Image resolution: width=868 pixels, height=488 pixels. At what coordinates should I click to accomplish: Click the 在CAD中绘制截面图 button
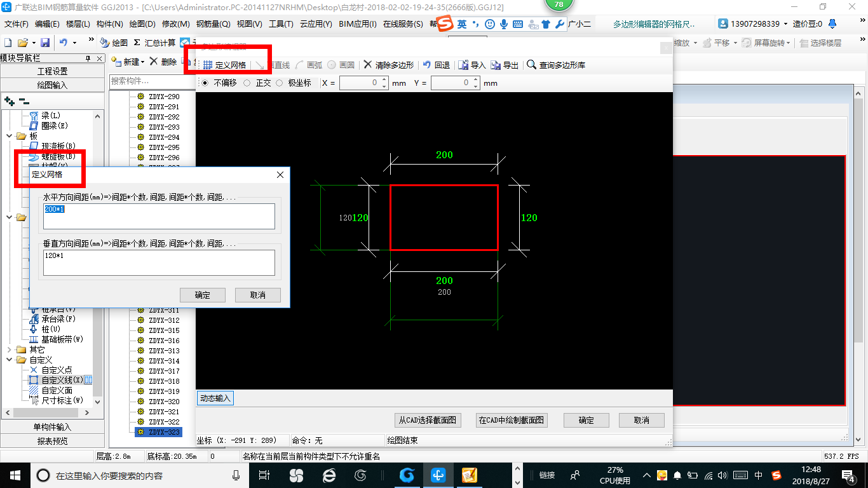(x=512, y=420)
